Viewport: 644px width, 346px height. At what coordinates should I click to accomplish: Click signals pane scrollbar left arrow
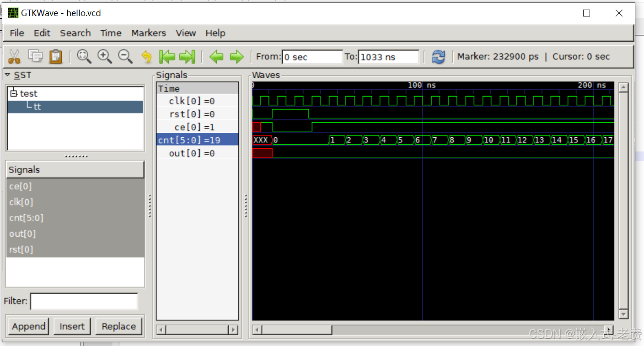pos(161,330)
